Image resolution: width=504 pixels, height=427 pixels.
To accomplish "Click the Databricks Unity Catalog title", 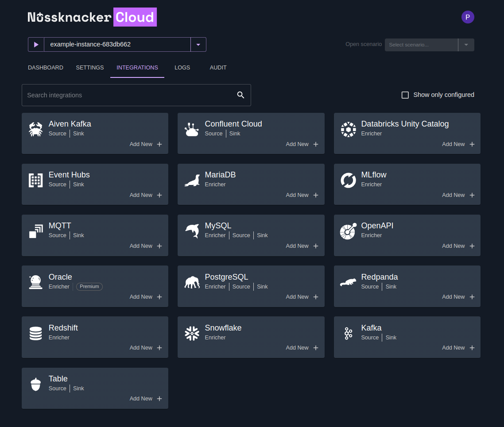I will tap(405, 124).
